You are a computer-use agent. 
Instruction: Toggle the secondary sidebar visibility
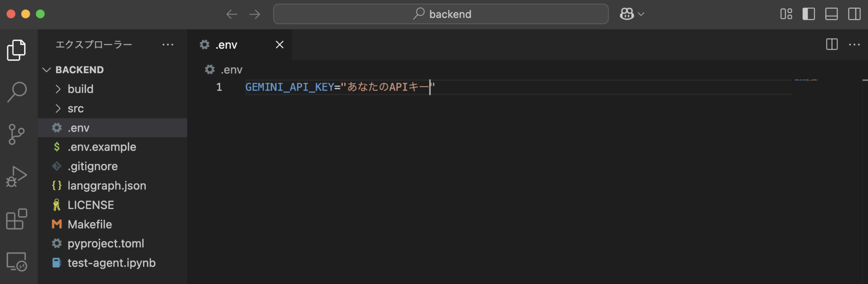click(x=854, y=14)
